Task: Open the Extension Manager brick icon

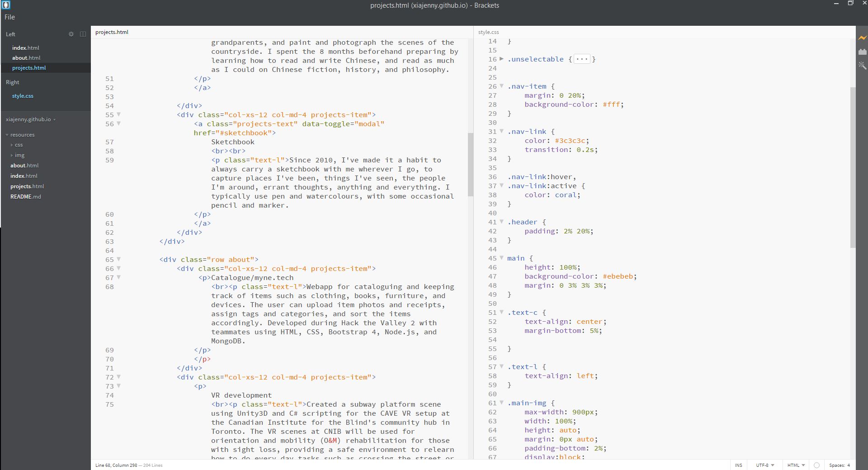Action: 863,52
